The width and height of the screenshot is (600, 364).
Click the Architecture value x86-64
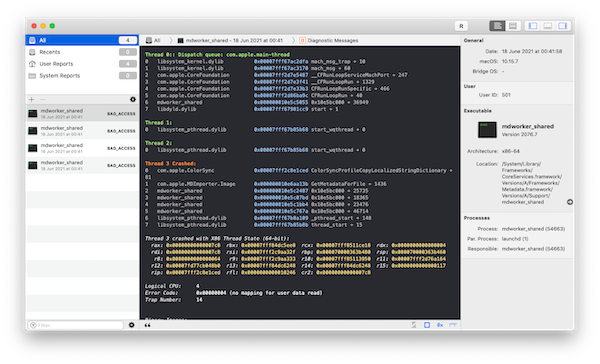point(510,151)
